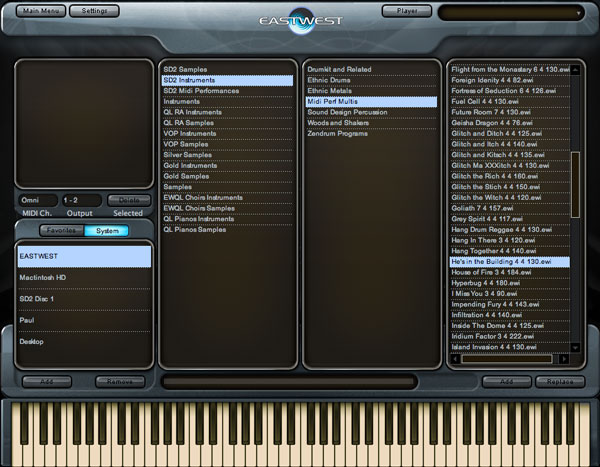Viewport: 600px width, 467px height.
Task: Open the Omni MIDI channel selector
Action: 38,200
